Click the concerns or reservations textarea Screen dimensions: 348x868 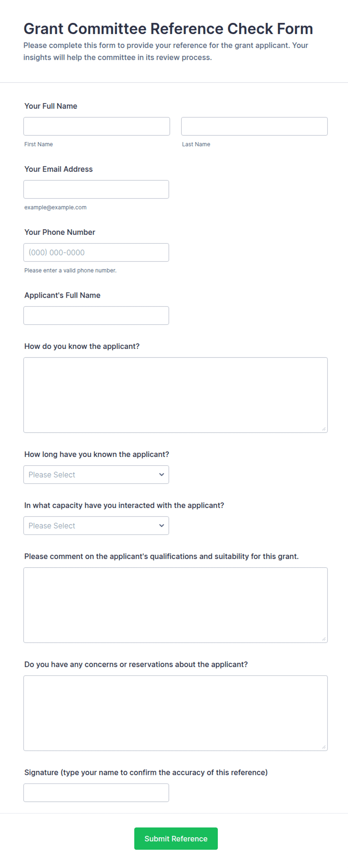point(175,713)
